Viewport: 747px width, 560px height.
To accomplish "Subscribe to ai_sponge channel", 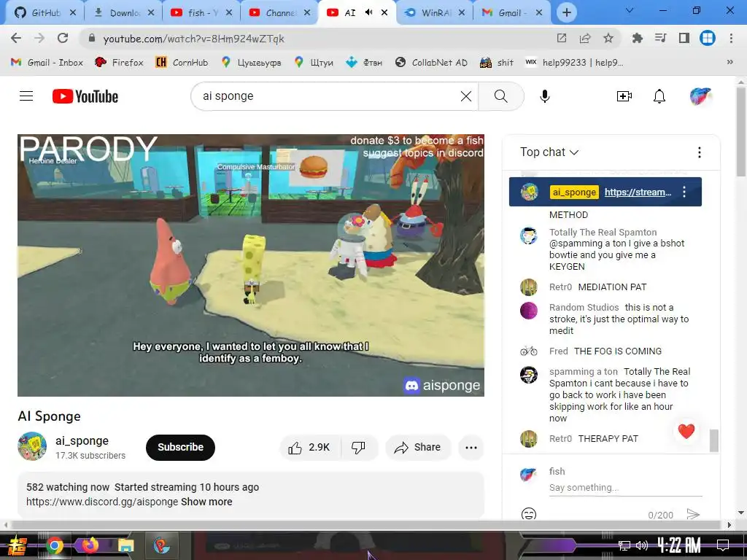I will click(181, 447).
